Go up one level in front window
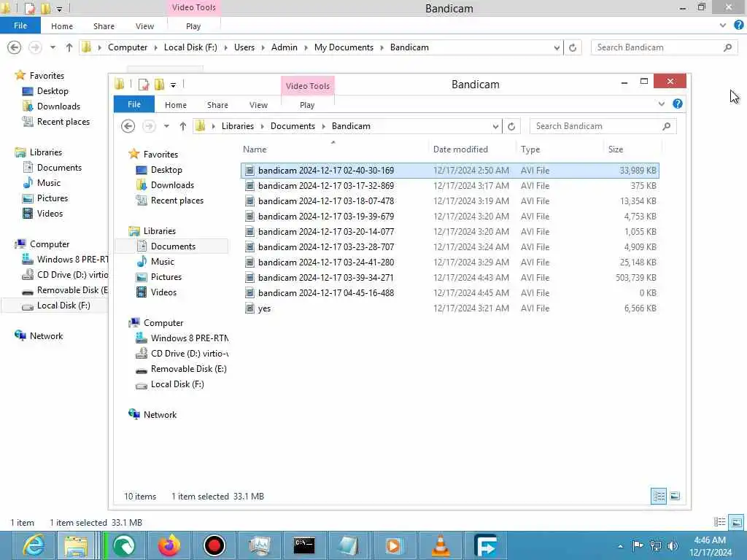Image resolution: width=747 pixels, height=560 pixels. (x=183, y=126)
